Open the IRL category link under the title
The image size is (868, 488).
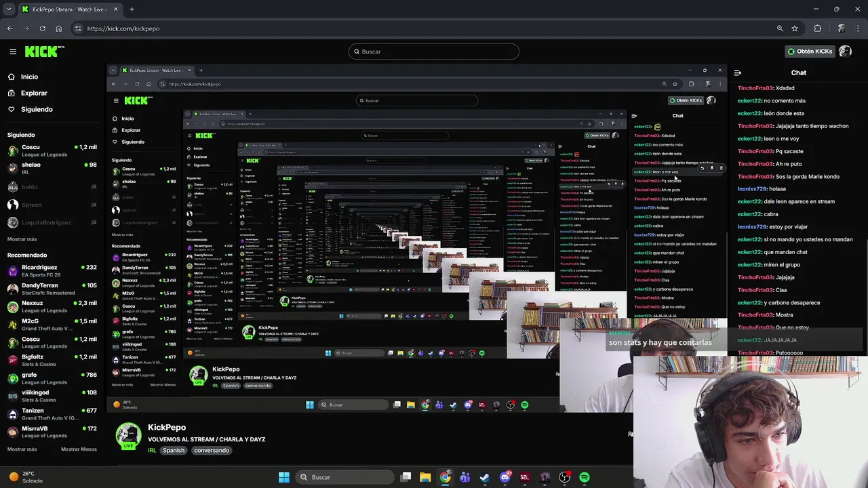pos(152,450)
